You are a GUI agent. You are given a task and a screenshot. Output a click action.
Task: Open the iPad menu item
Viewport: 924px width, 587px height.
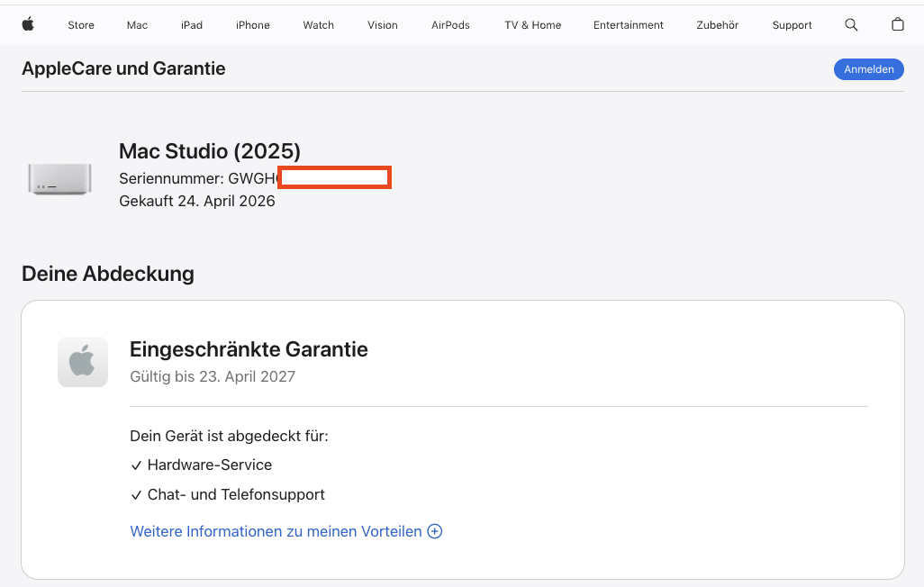click(x=192, y=25)
